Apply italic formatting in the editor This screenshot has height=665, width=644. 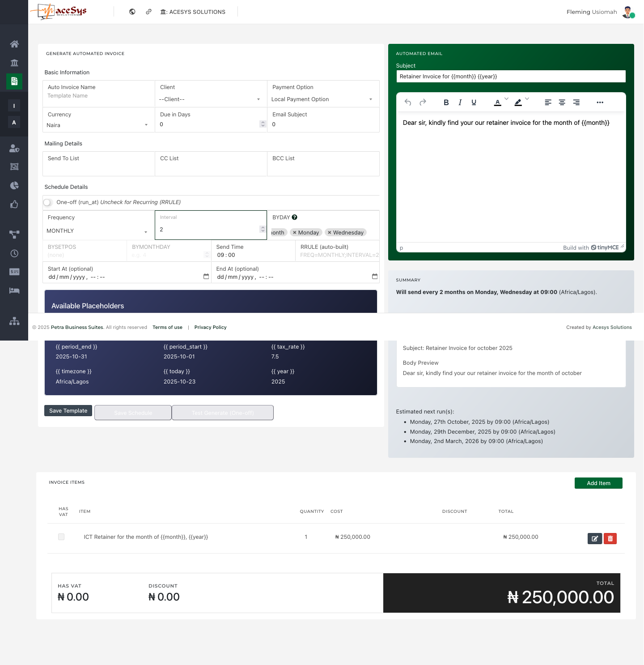pyautogui.click(x=460, y=102)
